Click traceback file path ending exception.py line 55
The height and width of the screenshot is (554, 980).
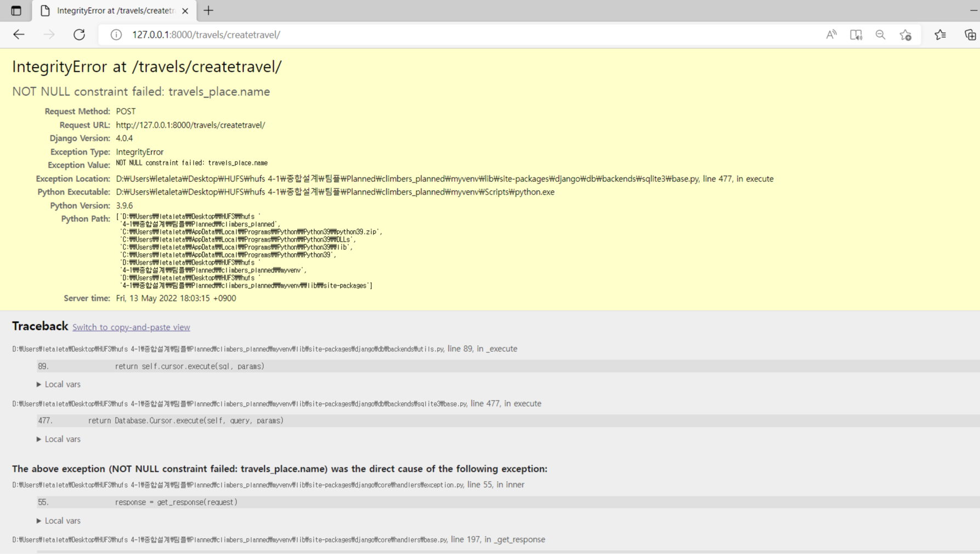coord(268,484)
